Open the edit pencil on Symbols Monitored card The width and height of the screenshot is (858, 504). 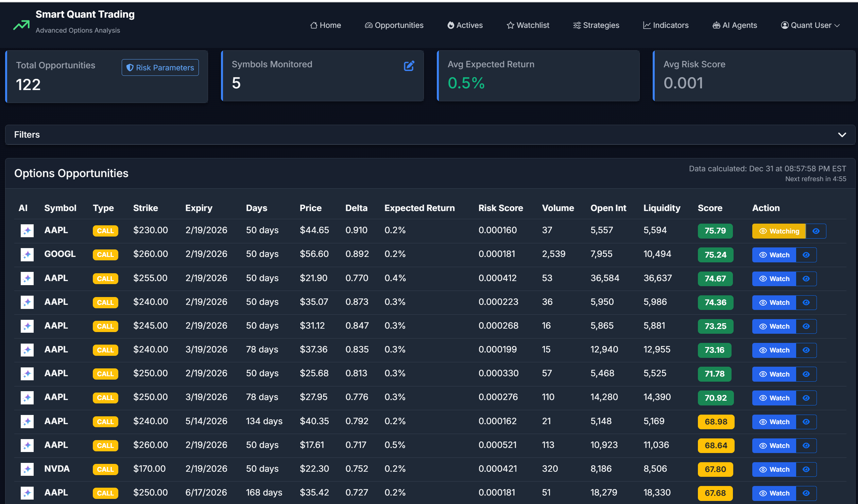click(409, 66)
